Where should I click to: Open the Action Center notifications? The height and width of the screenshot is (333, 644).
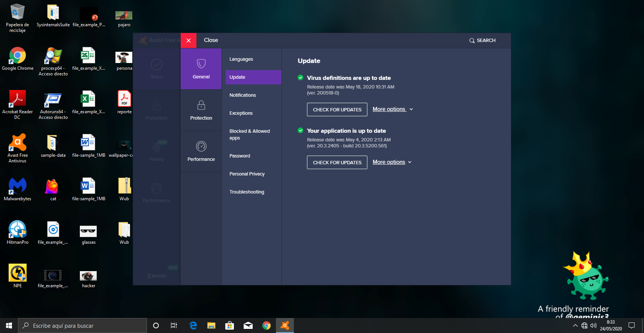(x=632, y=325)
